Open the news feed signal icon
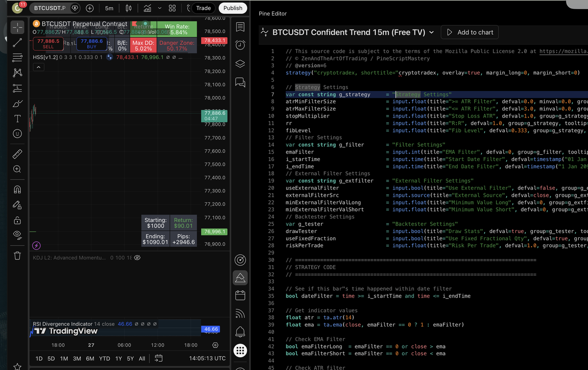 pos(240,314)
